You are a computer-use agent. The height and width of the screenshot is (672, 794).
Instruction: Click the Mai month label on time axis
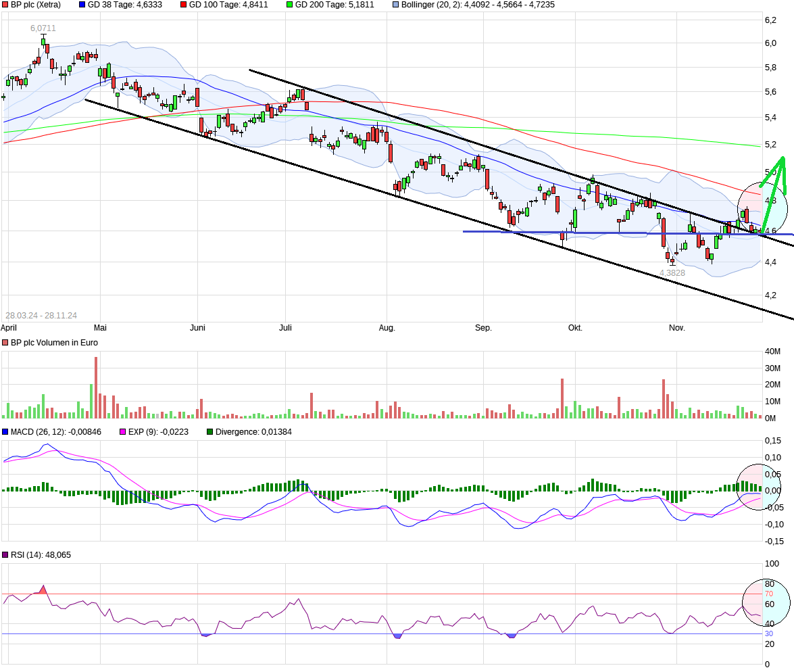pos(100,328)
